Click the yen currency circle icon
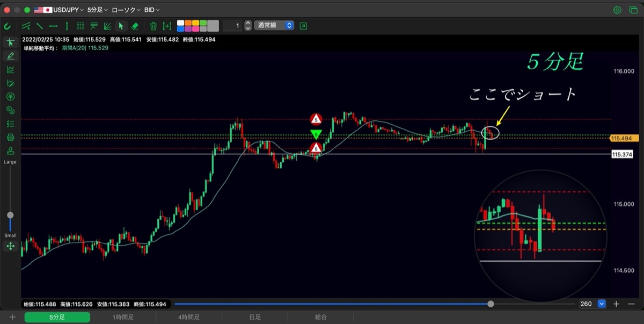The image size is (644, 324). click(x=10, y=97)
